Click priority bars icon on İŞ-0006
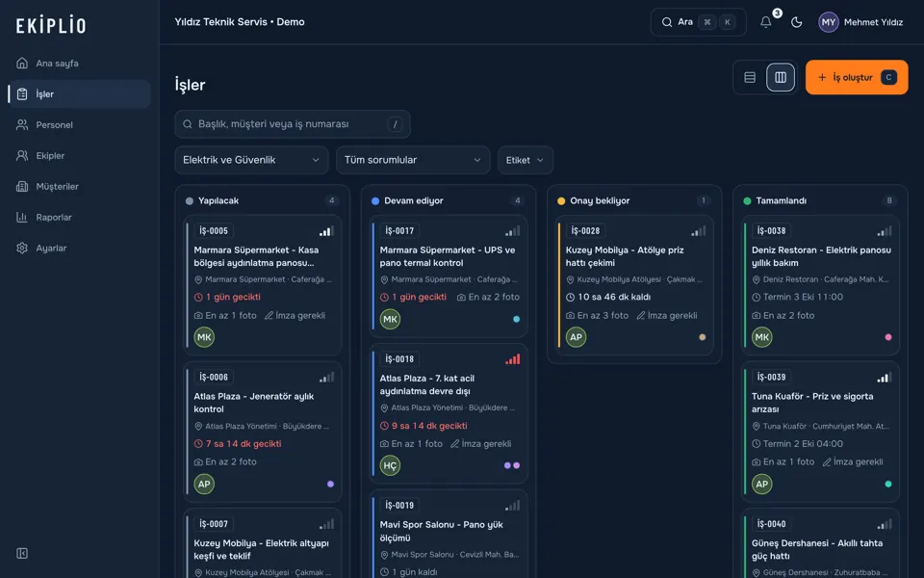The image size is (924, 578). click(x=326, y=378)
